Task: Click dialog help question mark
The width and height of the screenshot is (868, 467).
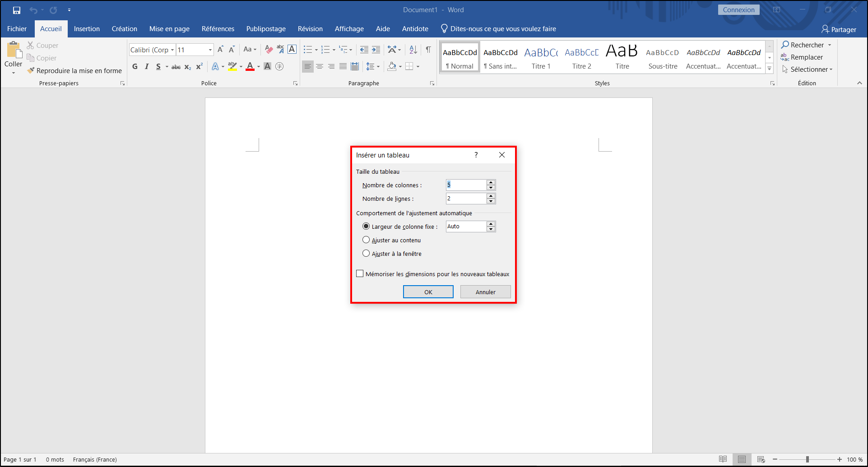Action: pyautogui.click(x=476, y=155)
